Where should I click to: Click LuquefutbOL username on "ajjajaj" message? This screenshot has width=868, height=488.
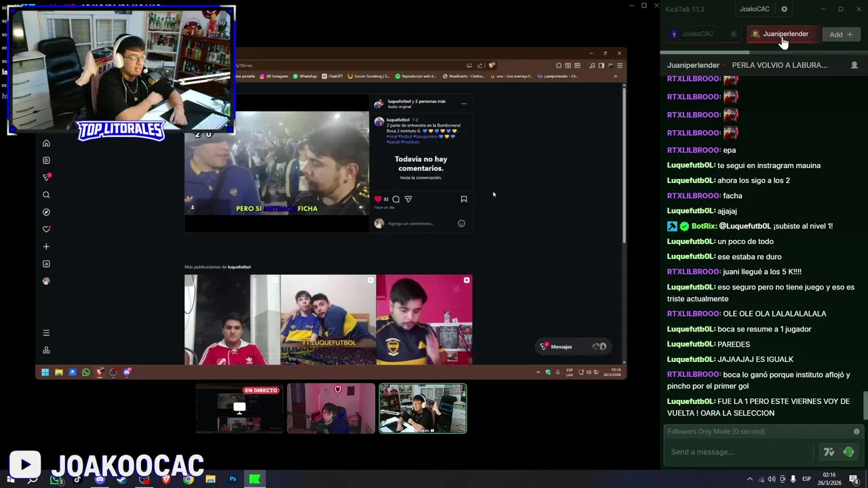click(691, 211)
